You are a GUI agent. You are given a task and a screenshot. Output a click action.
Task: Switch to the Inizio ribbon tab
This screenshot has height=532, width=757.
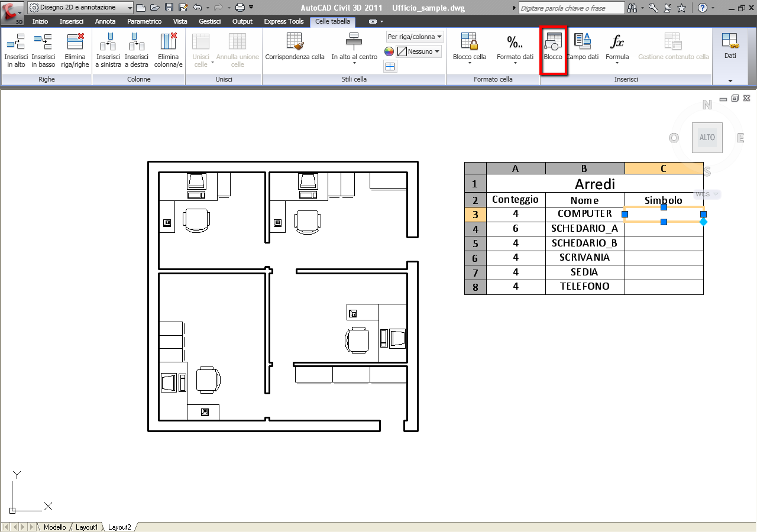(40, 21)
